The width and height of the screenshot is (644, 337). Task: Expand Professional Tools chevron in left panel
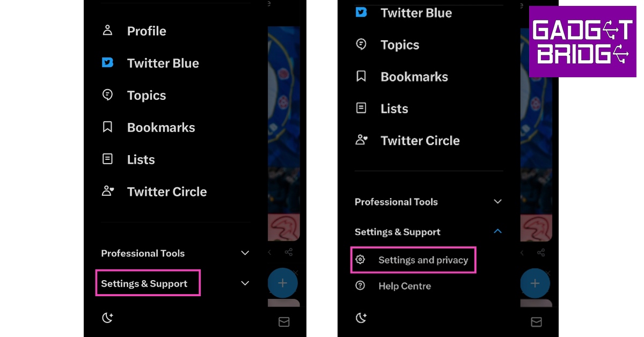pos(245,253)
